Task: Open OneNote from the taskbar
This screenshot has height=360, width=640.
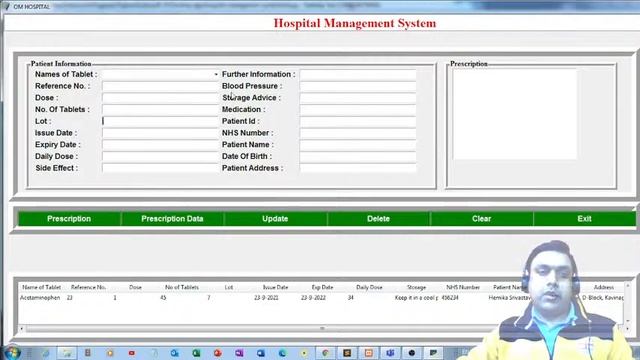Action: pyautogui.click(x=239, y=353)
